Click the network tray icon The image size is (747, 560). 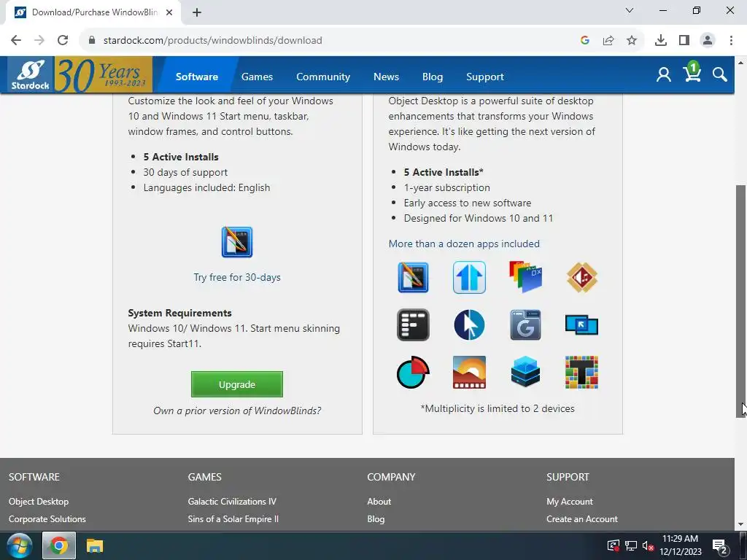[x=631, y=545]
